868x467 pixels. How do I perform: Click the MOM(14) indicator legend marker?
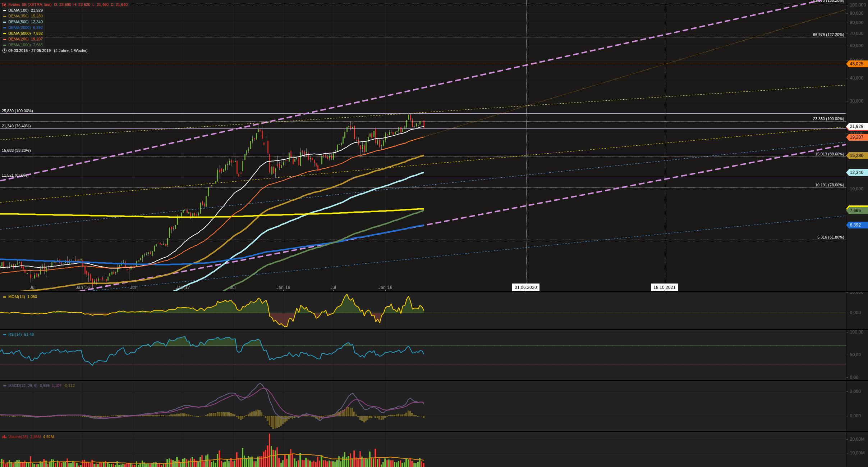[x=5, y=297]
